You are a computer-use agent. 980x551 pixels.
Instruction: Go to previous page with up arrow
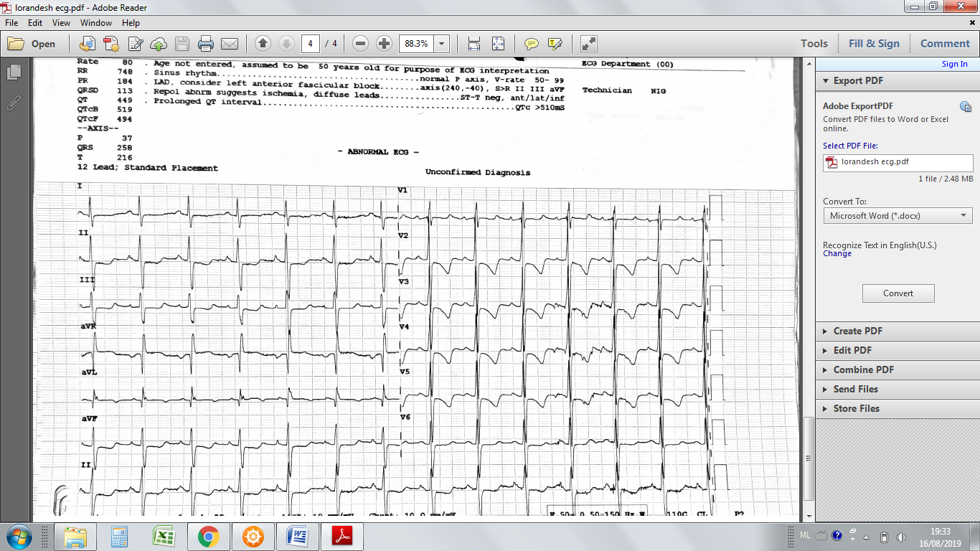pyautogui.click(x=263, y=44)
